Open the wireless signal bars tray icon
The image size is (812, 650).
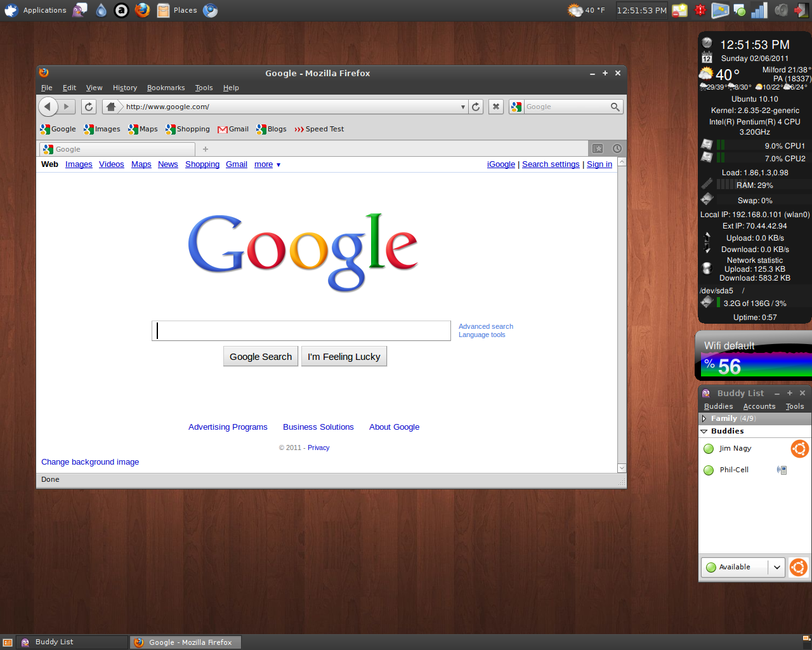(x=759, y=10)
